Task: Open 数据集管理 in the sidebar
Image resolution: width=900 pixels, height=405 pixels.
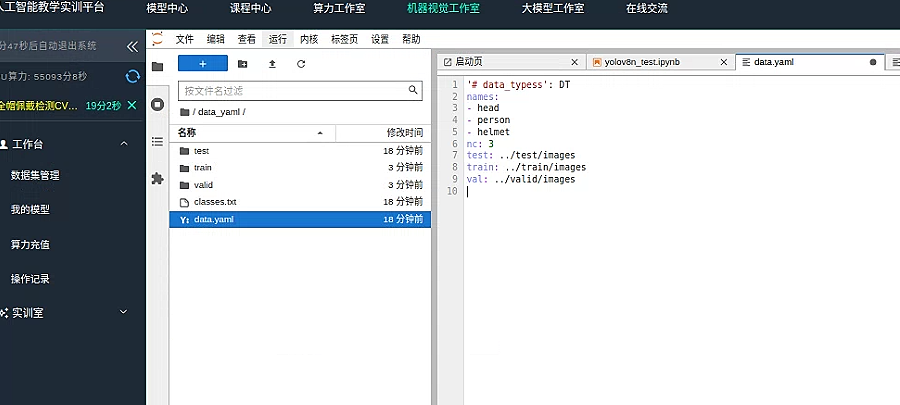Action: coord(35,176)
